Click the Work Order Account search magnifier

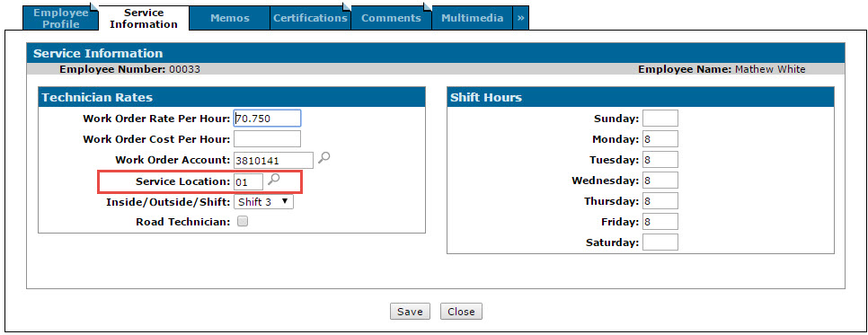click(x=324, y=158)
